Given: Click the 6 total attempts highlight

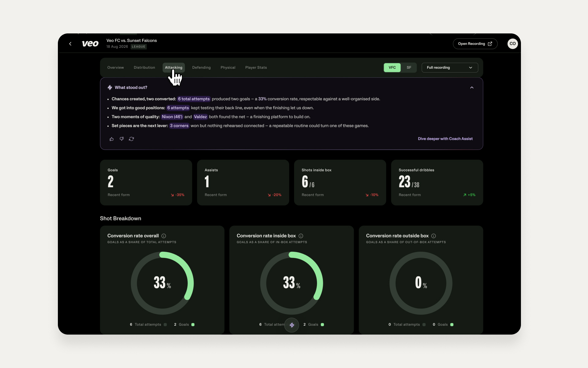Looking at the screenshot, I should (194, 99).
